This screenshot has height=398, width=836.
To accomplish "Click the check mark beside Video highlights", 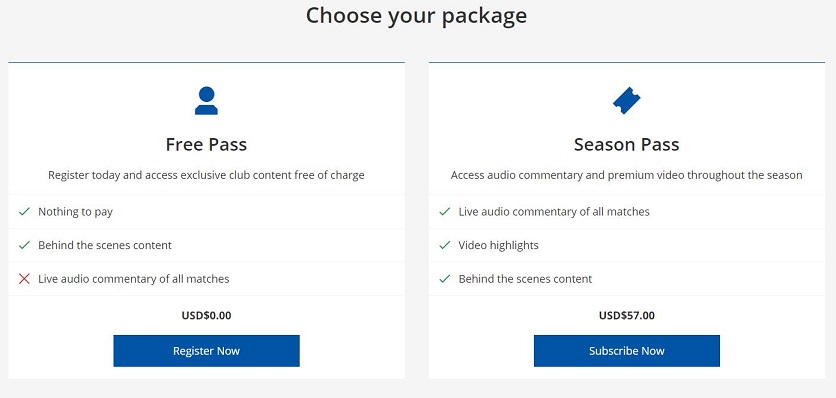I will [x=445, y=245].
